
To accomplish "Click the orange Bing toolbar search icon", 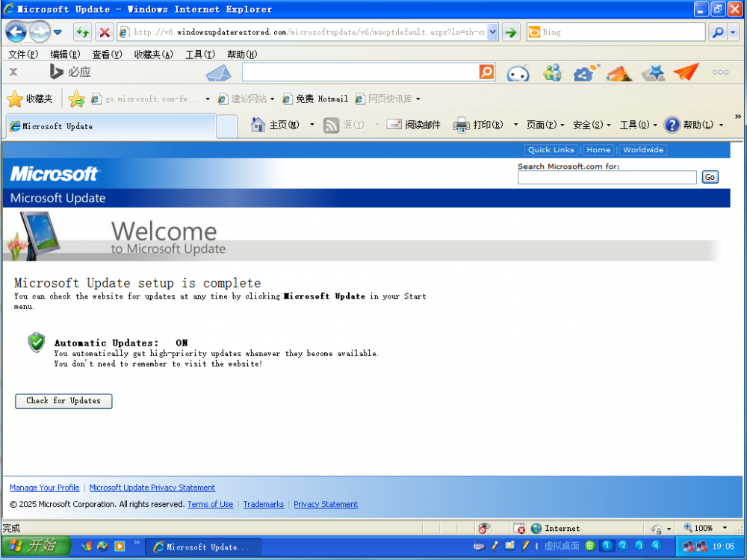I will 486,72.
